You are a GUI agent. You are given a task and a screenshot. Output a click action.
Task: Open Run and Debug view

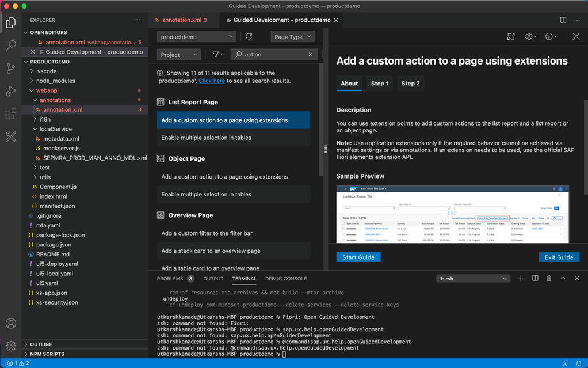[x=11, y=91]
